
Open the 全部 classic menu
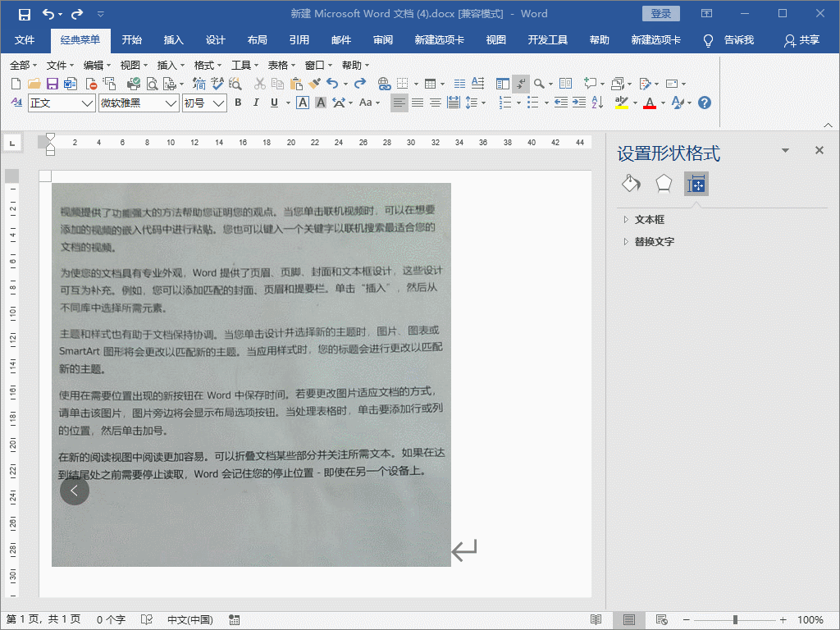23,66
